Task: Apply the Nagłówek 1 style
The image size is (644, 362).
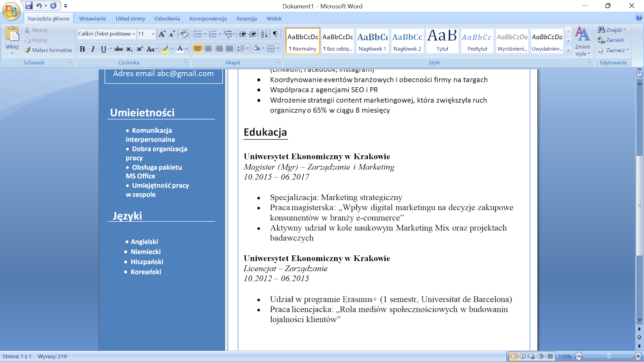Action: [372, 40]
